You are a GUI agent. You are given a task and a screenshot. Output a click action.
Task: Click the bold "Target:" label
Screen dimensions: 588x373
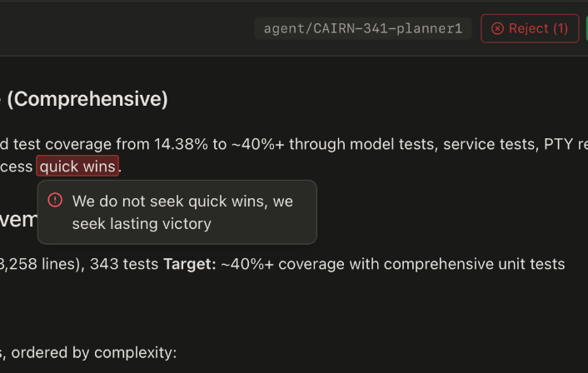190,264
